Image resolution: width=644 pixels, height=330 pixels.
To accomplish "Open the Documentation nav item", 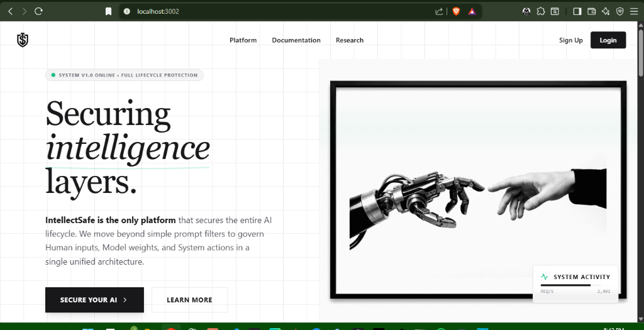I will [296, 40].
